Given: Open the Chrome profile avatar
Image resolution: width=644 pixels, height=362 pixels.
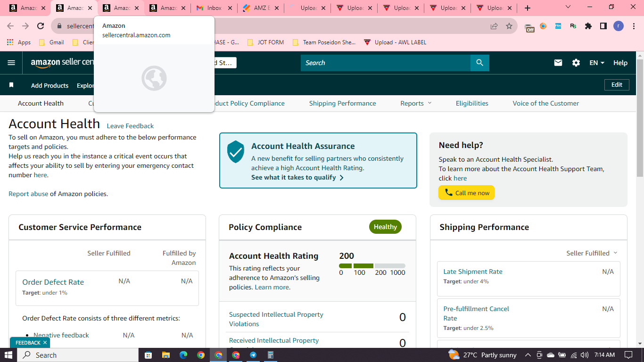Looking at the screenshot, I should pyautogui.click(x=619, y=26).
